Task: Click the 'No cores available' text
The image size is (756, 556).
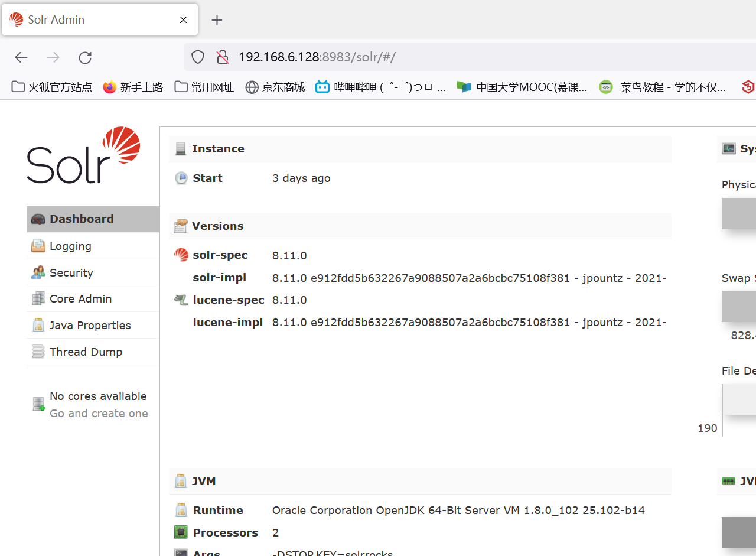Action: [98, 396]
